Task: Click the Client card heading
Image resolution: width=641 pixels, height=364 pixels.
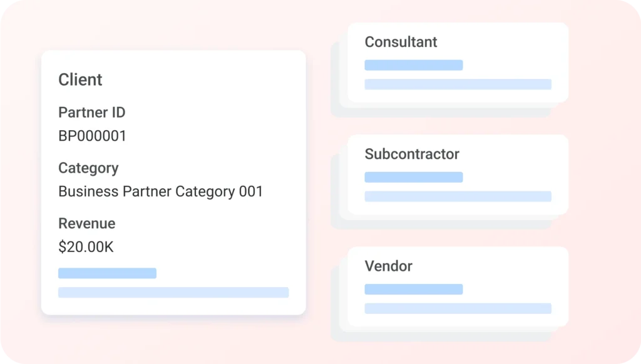Action: pos(80,79)
